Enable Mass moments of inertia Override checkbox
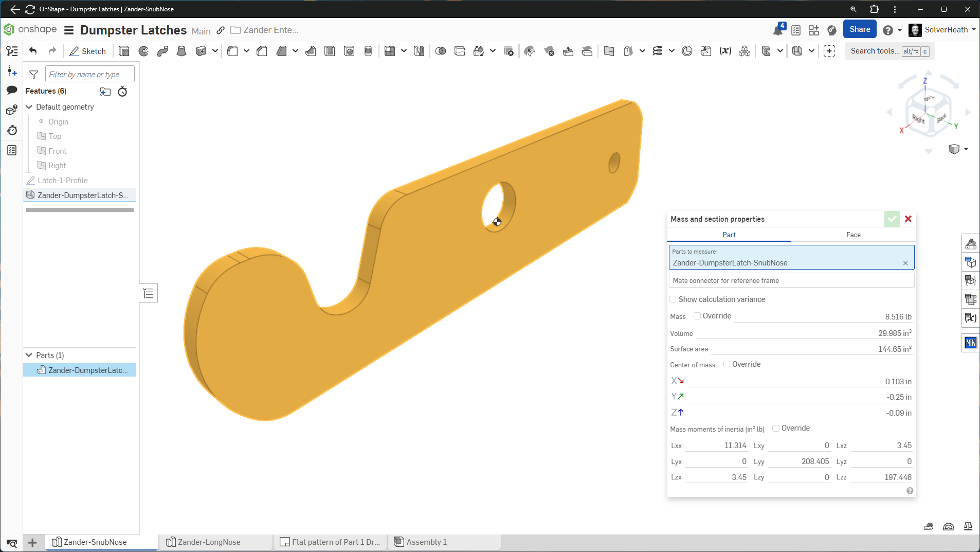The height and width of the screenshot is (552, 980). pyautogui.click(x=776, y=428)
